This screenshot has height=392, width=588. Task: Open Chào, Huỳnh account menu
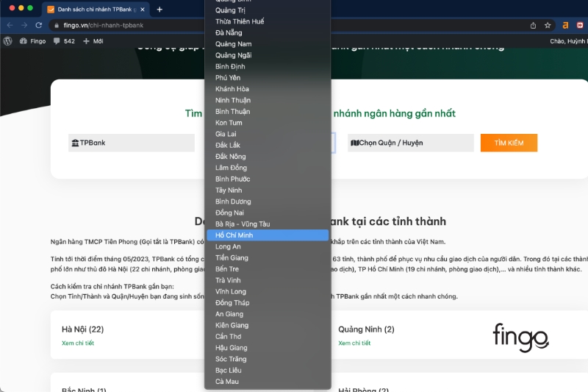568,41
